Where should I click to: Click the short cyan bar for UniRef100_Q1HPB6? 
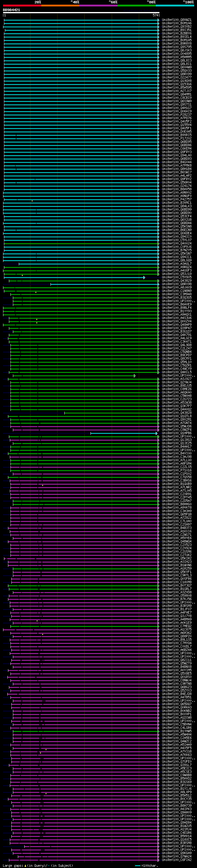tap(124, 433)
